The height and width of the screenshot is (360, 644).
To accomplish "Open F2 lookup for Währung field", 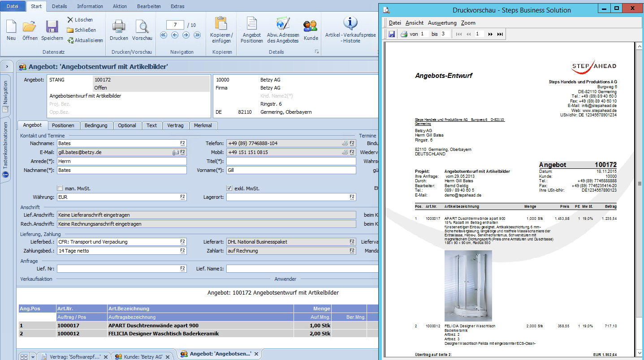I will click(183, 197).
